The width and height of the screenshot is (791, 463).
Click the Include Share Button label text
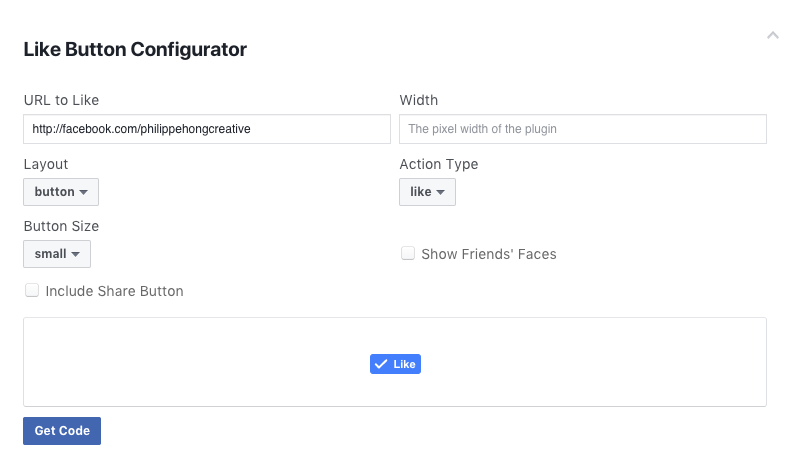pos(114,291)
